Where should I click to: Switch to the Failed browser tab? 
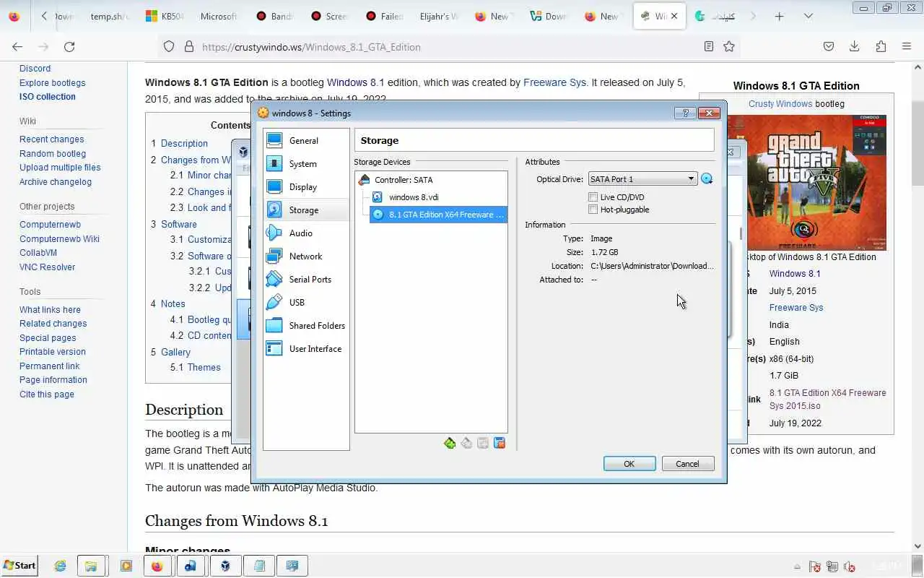(x=385, y=16)
